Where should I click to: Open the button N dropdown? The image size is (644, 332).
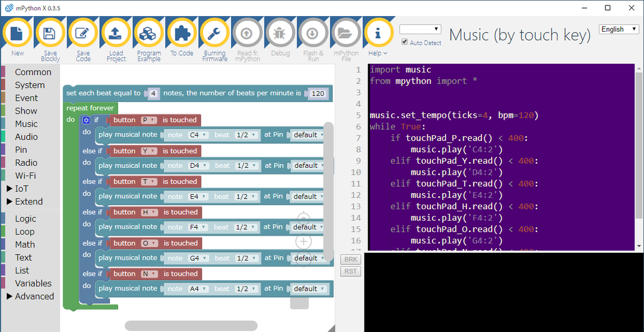coord(149,274)
